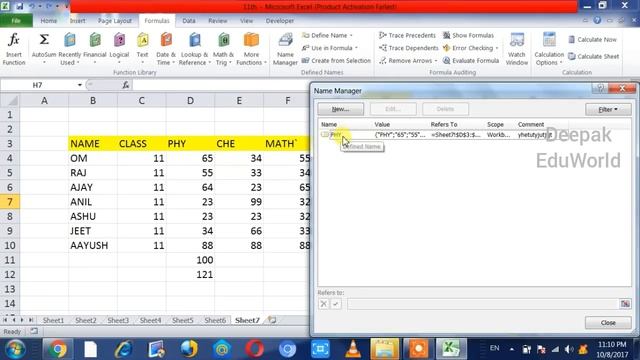
Task: Click New button in Name Manager
Action: pos(340,109)
